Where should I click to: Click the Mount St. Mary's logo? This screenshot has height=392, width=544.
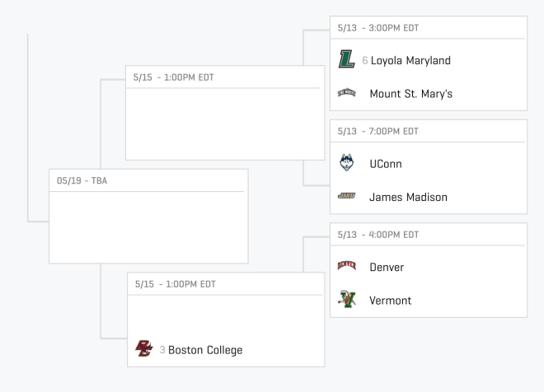point(346,92)
